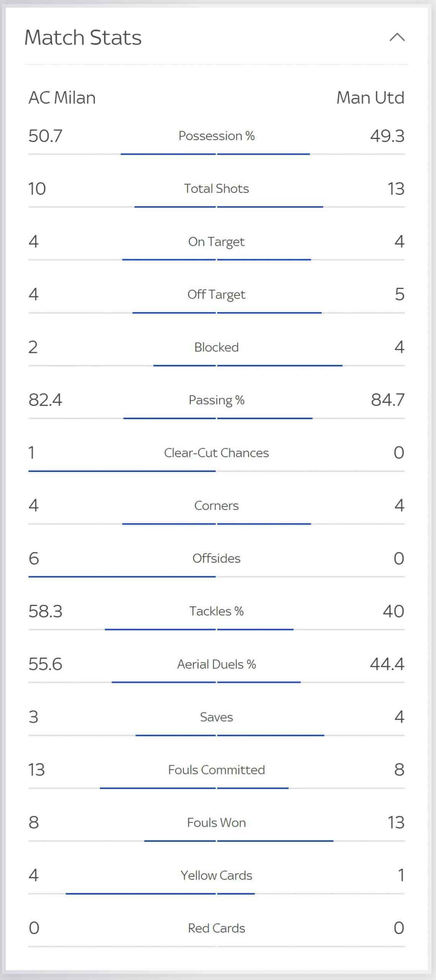Click the Possession % label

pyautogui.click(x=216, y=136)
